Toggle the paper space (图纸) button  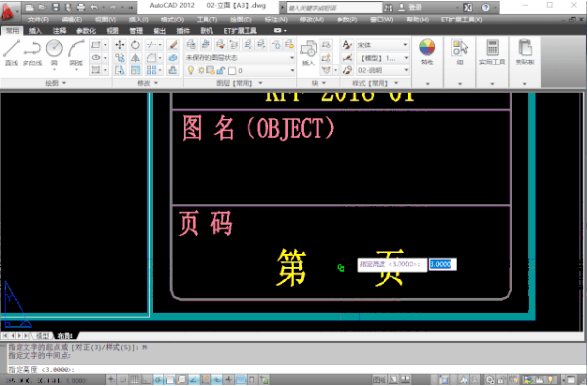tap(380, 380)
